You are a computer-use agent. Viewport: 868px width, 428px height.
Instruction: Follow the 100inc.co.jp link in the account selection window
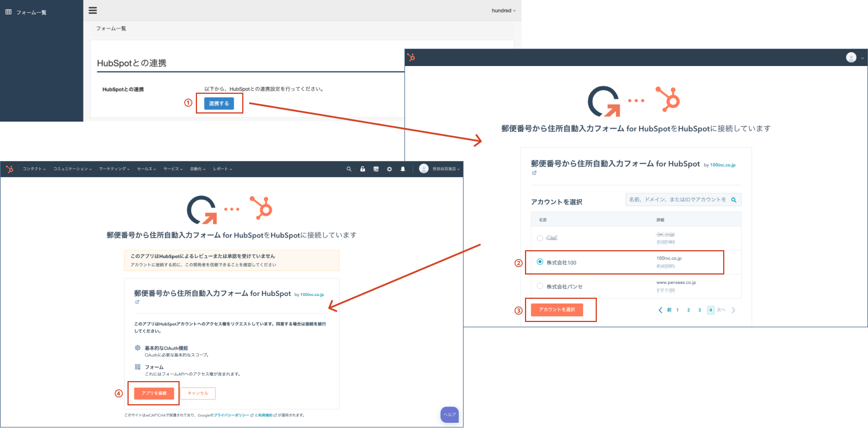pos(723,165)
